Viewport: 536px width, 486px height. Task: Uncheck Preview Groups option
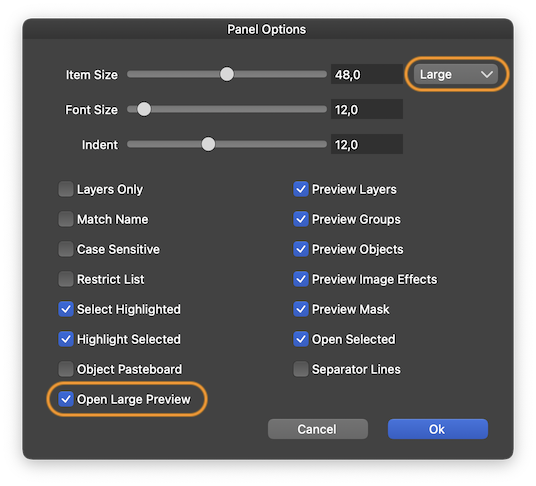301,219
